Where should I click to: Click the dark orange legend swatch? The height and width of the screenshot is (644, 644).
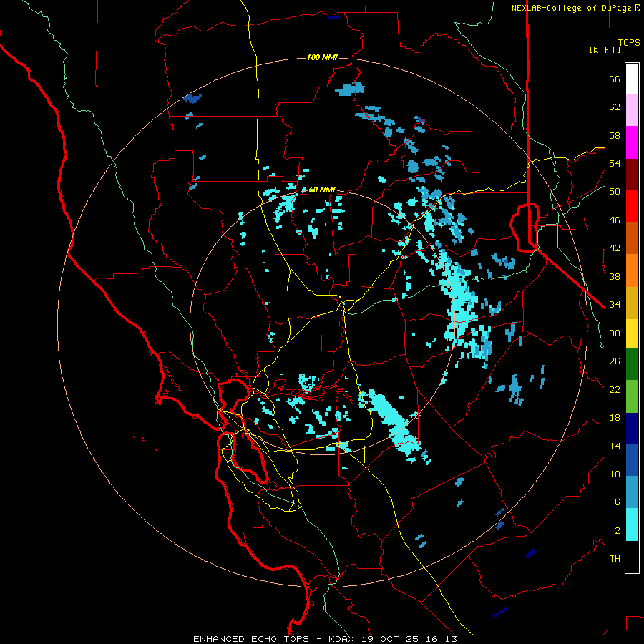tap(632, 238)
